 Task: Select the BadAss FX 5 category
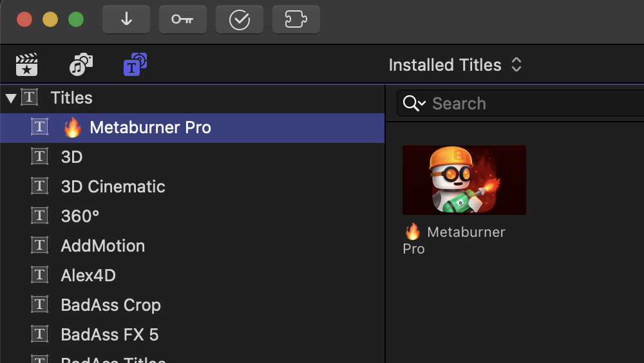click(x=109, y=335)
